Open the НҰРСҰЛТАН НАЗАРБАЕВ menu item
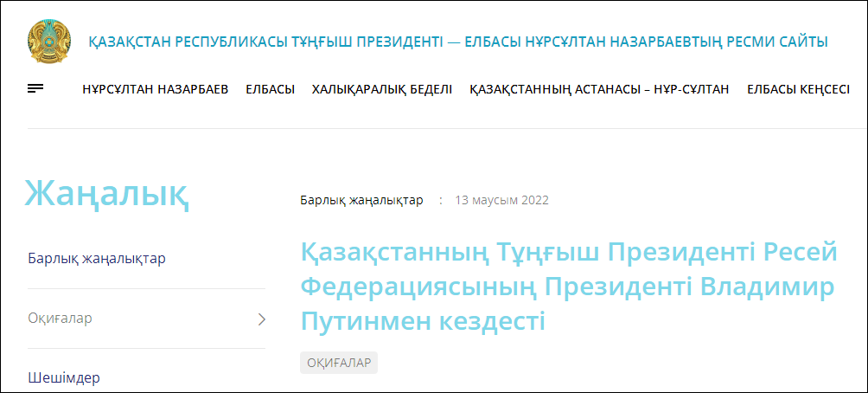 (156, 89)
